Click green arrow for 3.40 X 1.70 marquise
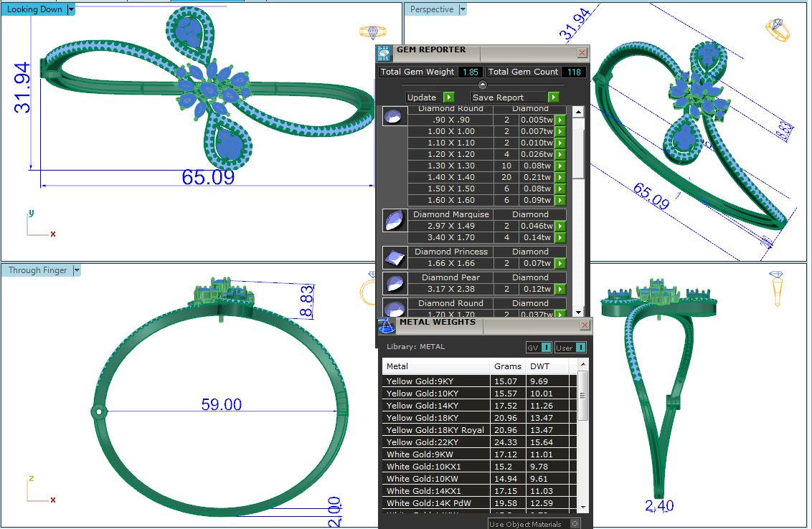Image resolution: width=812 pixels, height=529 pixels. tap(560, 237)
